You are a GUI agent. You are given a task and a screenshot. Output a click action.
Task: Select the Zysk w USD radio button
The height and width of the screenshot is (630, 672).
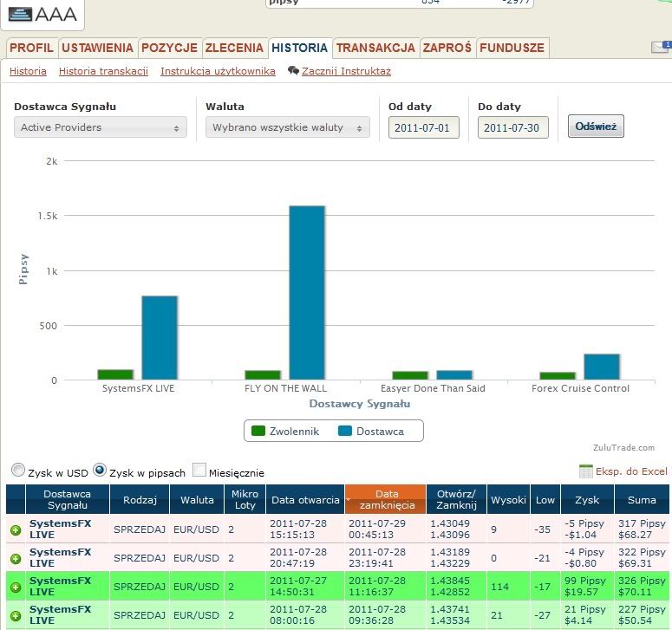tap(18, 470)
